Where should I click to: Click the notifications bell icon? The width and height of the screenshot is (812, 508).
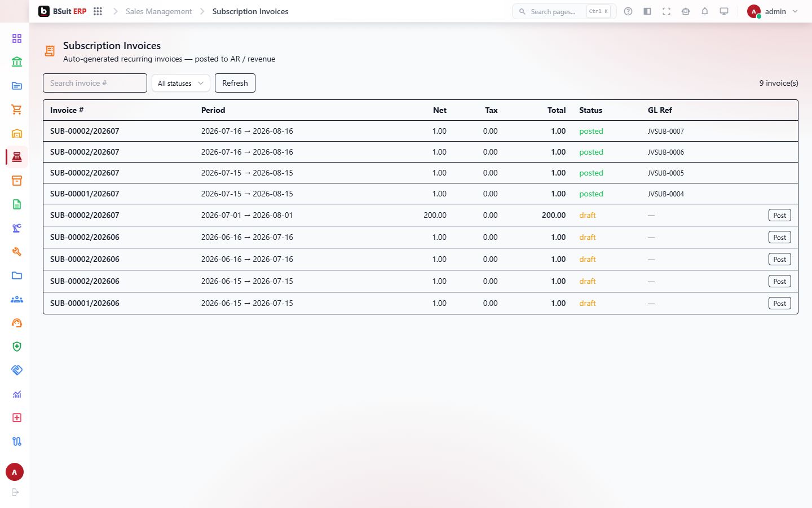point(705,11)
